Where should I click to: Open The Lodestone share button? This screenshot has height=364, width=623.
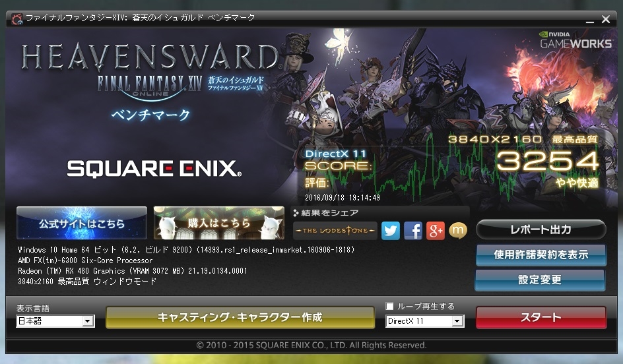[335, 231]
